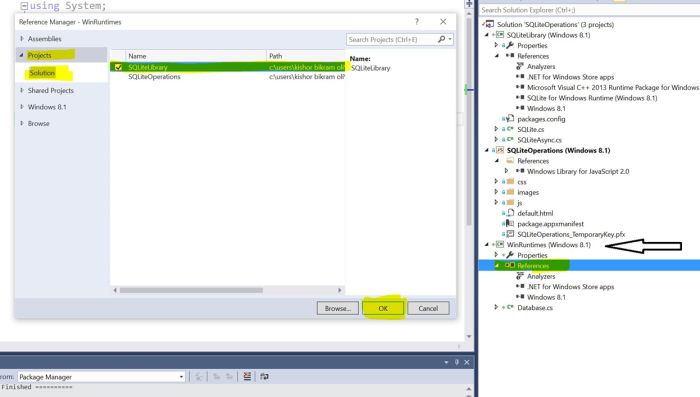Click Clear All icon in Output toolbar
Screen dimensions: 700x397
pos(247,376)
